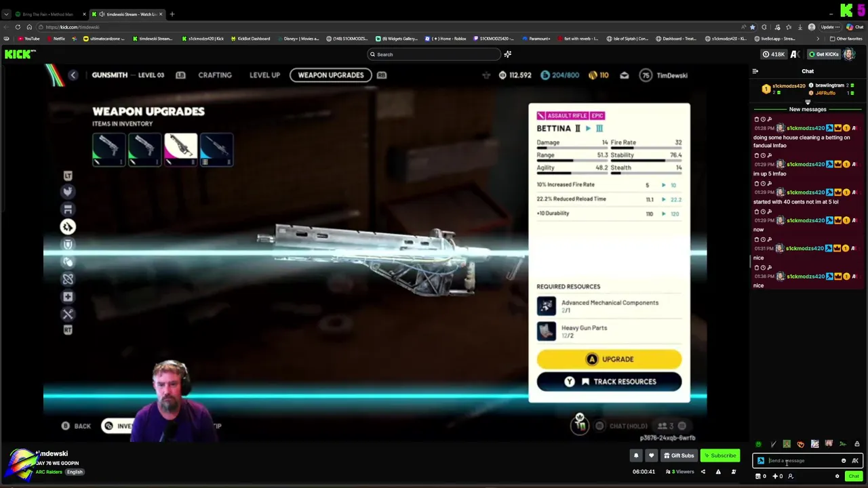Open a new browser tab

pos(172,14)
